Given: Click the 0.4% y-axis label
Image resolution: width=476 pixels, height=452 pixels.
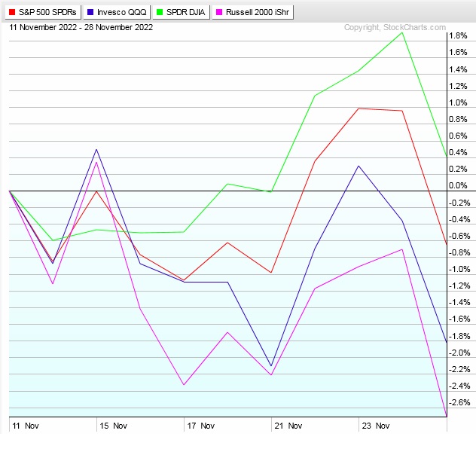Looking at the screenshot, I should point(458,152).
